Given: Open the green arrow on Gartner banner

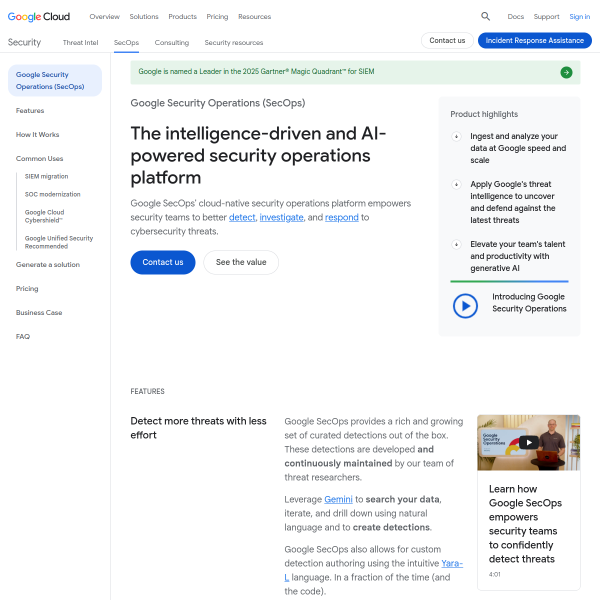Looking at the screenshot, I should [x=566, y=72].
